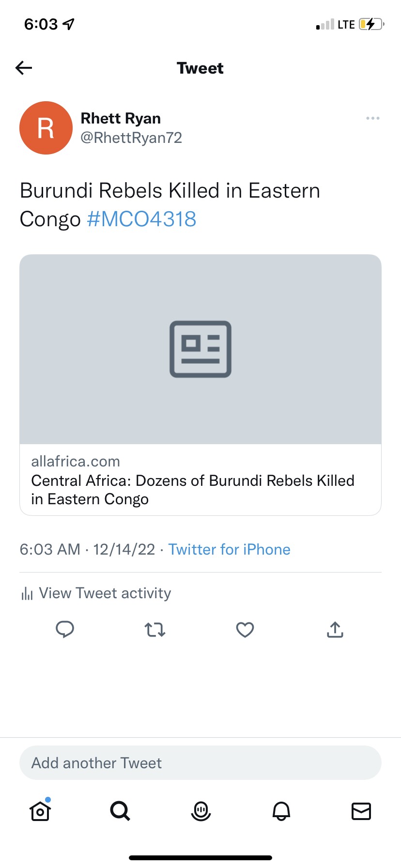401x868 pixels.
Task: Open the allafrica.com article preview image
Action: click(x=200, y=349)
